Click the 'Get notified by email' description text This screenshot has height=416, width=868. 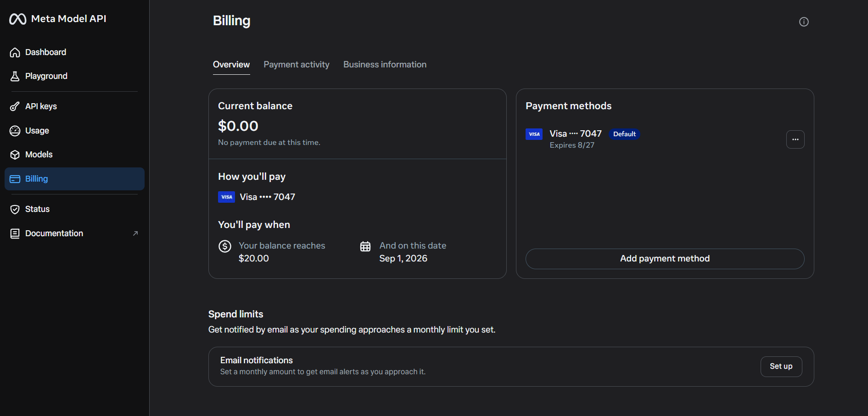[x=352, y=330]
